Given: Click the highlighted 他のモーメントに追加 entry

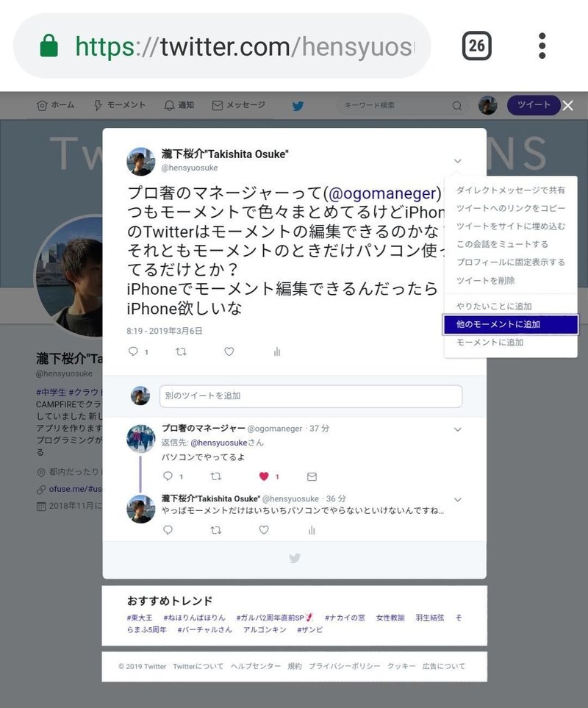Looking at the screenshot, I should tap(510, 324).
